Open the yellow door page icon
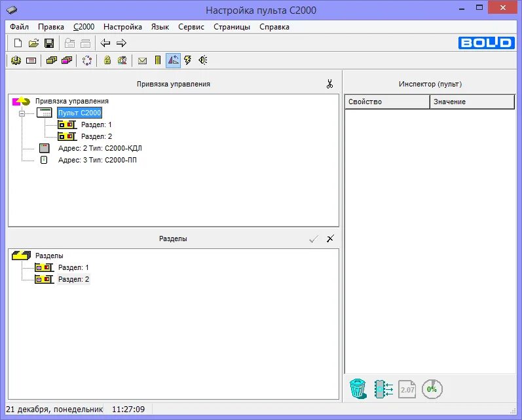This screenshot has width=522, height=420. pyautogui.click(x=158, y=60)
